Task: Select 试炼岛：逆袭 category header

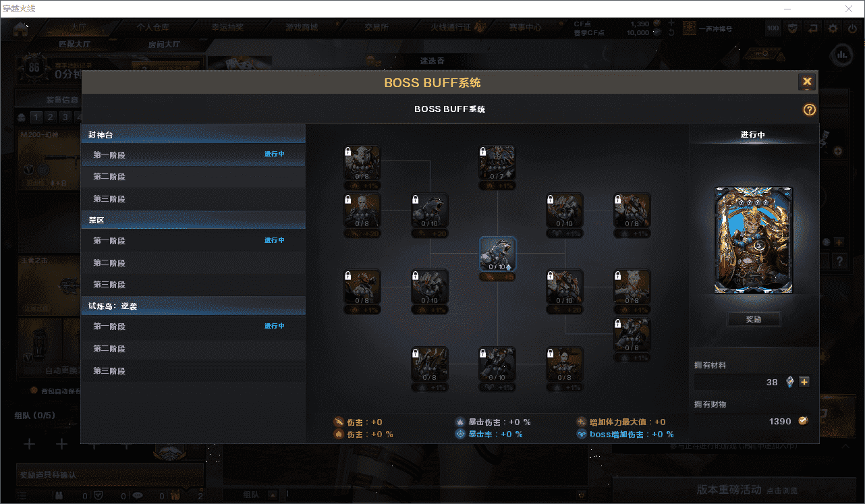Action: click(193, 306)
